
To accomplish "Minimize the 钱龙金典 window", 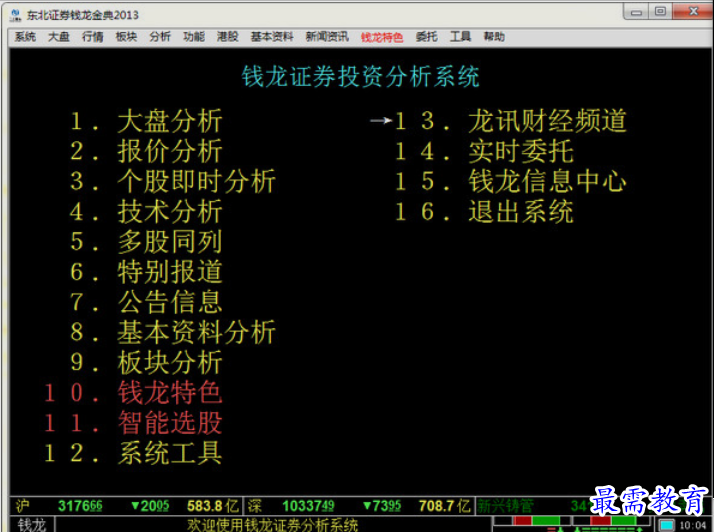I will click(636, 12).
